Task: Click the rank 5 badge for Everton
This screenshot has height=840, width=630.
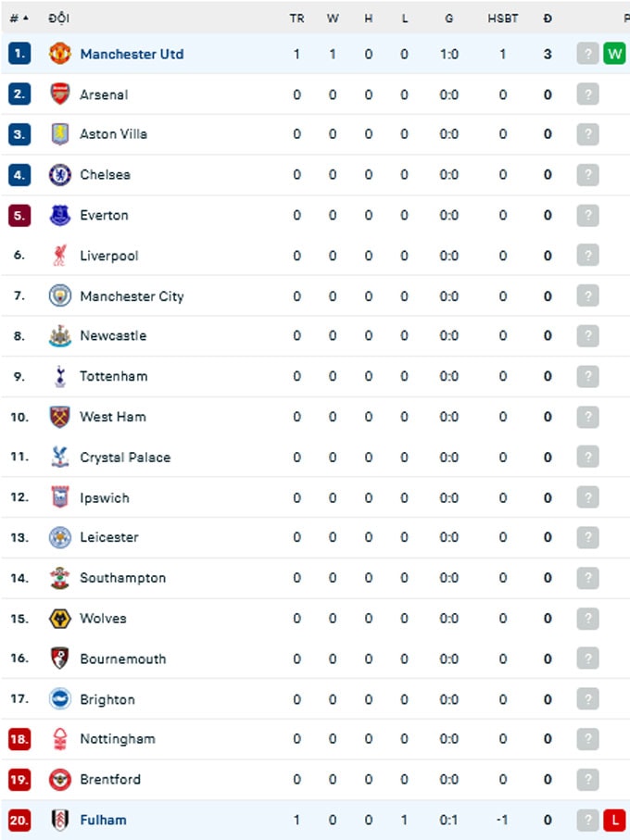Action: tap(19, 216)
